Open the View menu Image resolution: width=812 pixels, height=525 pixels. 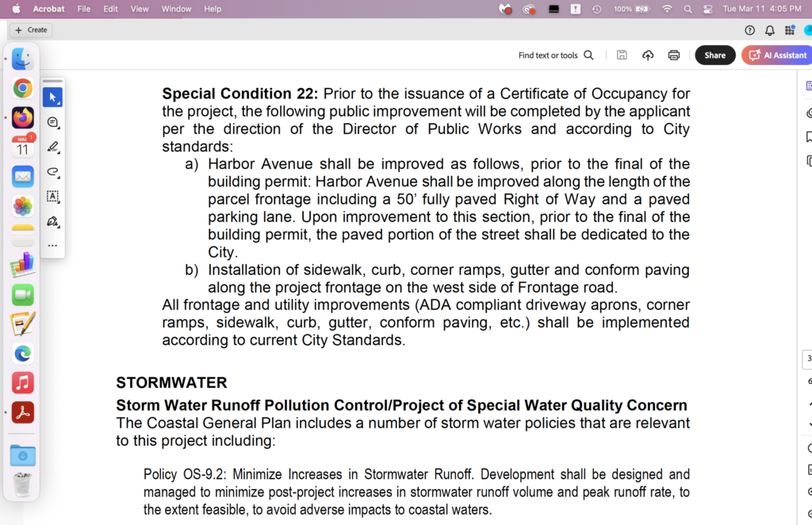pyautogui.click(x=140, y=9)
